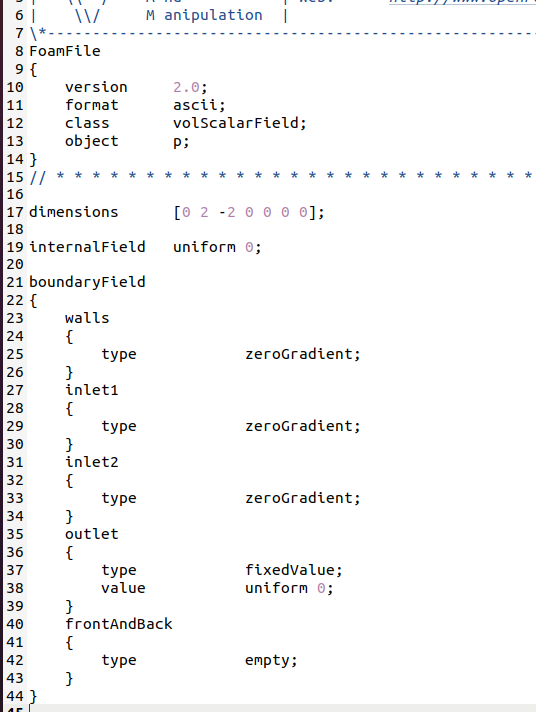Click the walls patch name
Image resolution: width=536 pixels, height=712 pixels.
pyautogui.click(x=87, y=318)
